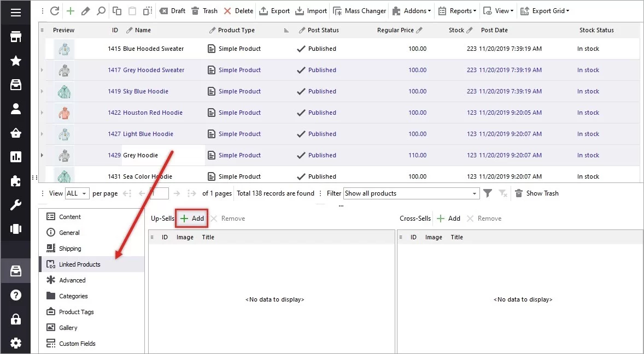
Task: Create a new product with the plus icon
Action: [x=69, y=10]
